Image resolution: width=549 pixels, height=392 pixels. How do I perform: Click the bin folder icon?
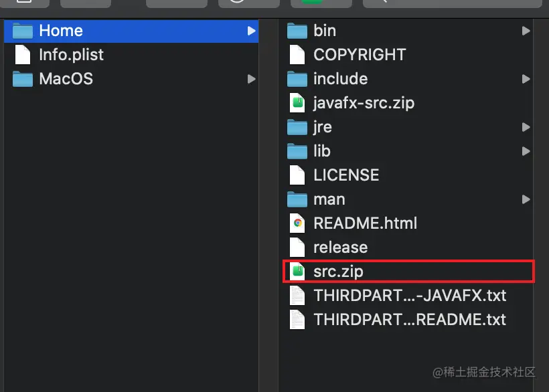[297, 31]
